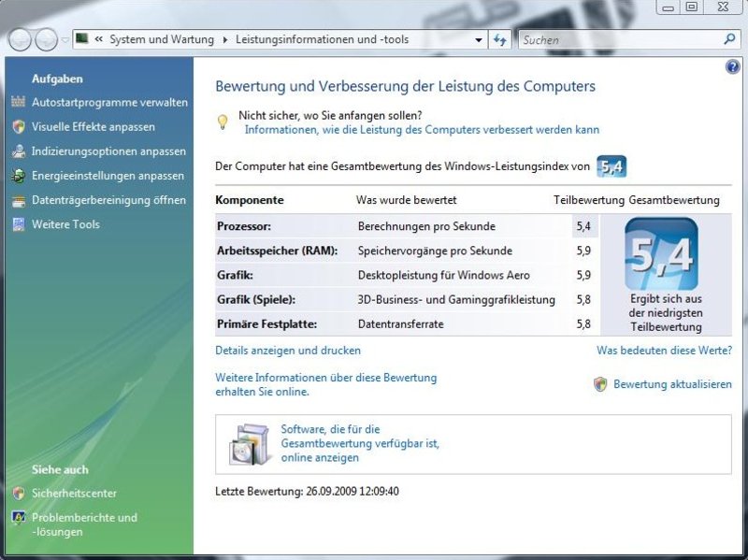The image size is (748, 560).
Task: Click the control panel icon in address bar
Action: [82, 38]
